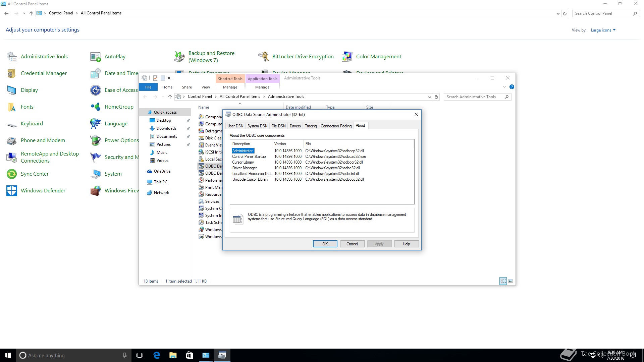Switch to the Tracing tab
644x362 pixels.
click(x=311, y=126)
